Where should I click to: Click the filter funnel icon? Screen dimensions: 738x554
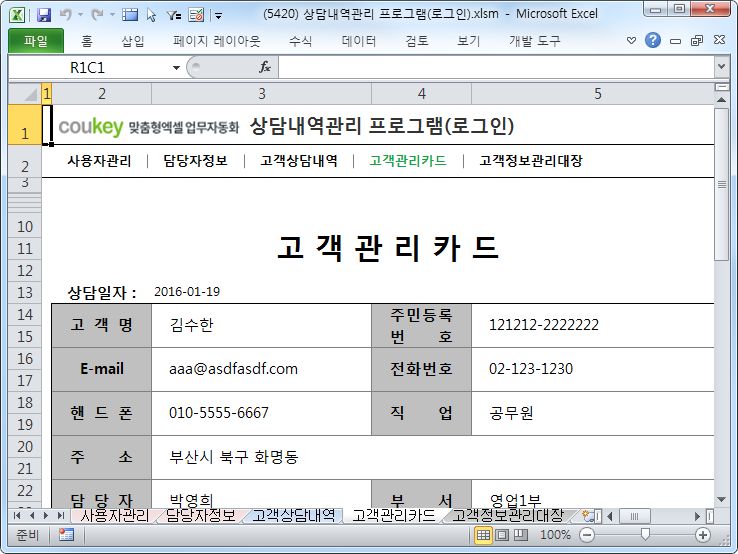[174, 15]
